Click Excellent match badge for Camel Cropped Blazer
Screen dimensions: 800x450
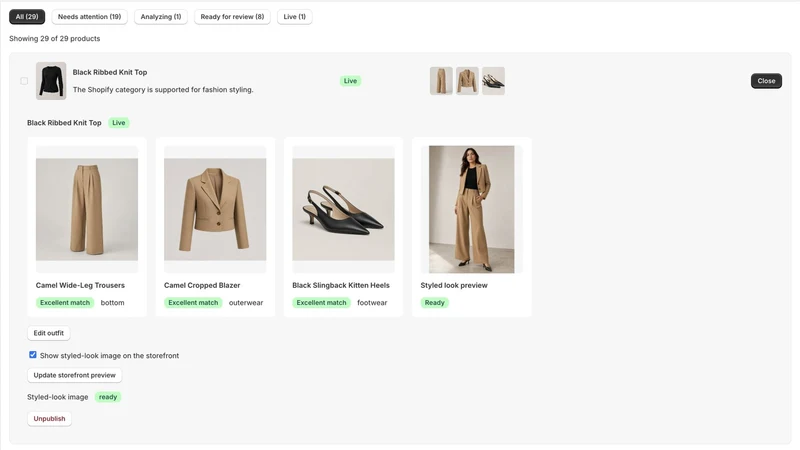coord(193,303)
